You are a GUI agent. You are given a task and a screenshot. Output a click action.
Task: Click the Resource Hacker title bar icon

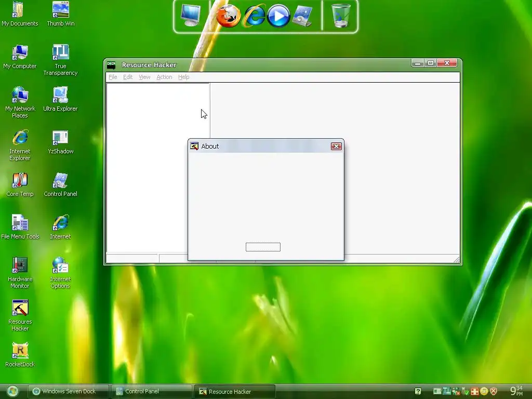pos(111,65)
